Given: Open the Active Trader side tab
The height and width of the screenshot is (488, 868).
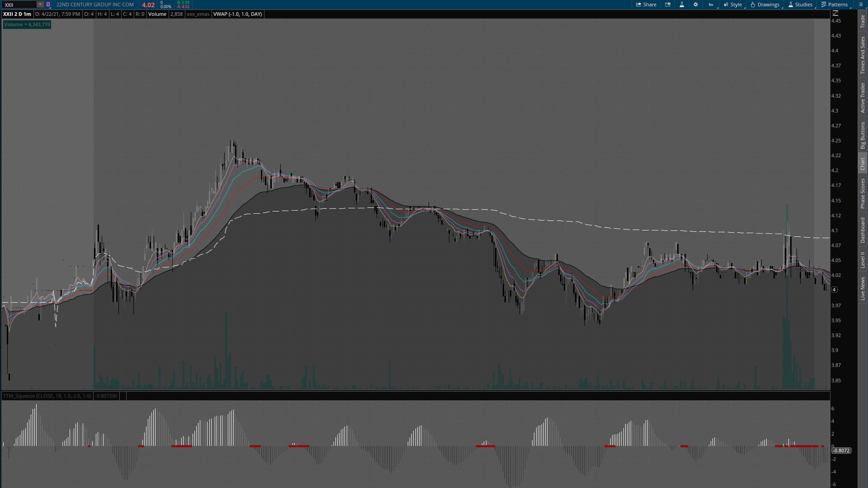Looking at the screenshot, I should pyautogui.click(x=863, y=98).
